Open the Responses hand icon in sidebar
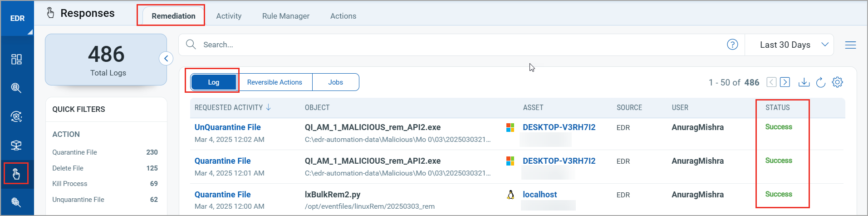This screenshot has width=868, height=216. tap(16, 174)
